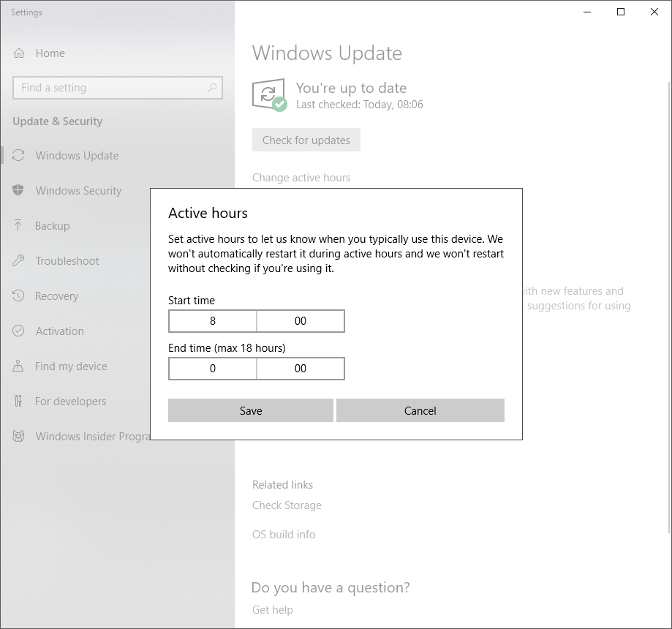Open Start time hour selector showing 8
This screenshot has height=629, width=672.
point(213,321)
